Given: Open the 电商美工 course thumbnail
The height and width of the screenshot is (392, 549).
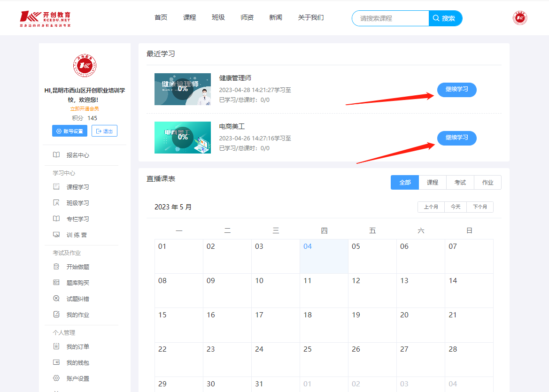Looking at the screenshot, I should pos(183,138).
